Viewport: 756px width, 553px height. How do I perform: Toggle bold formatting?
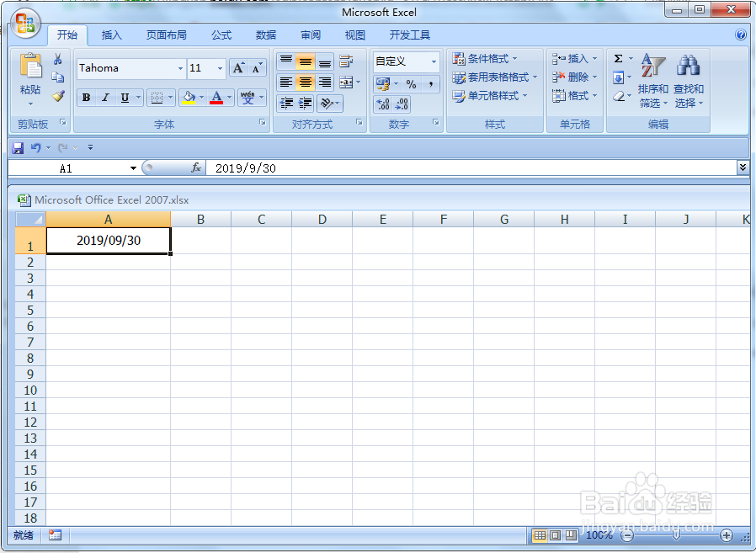click(87, 98)
